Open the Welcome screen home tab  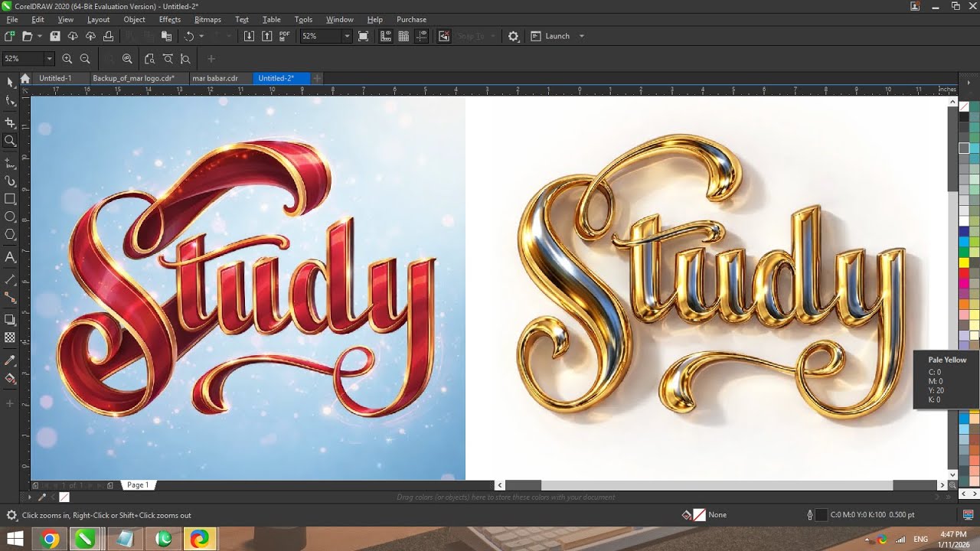tap(25, 78)
